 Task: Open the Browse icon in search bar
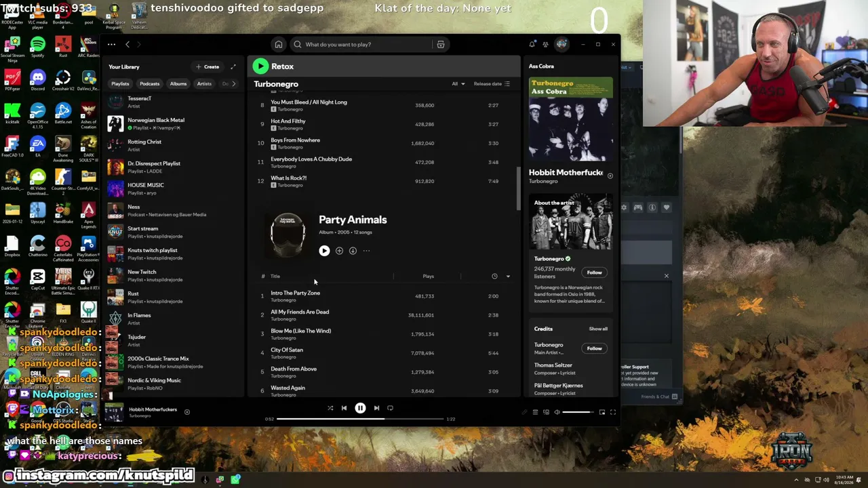click(x=441, y=45)
